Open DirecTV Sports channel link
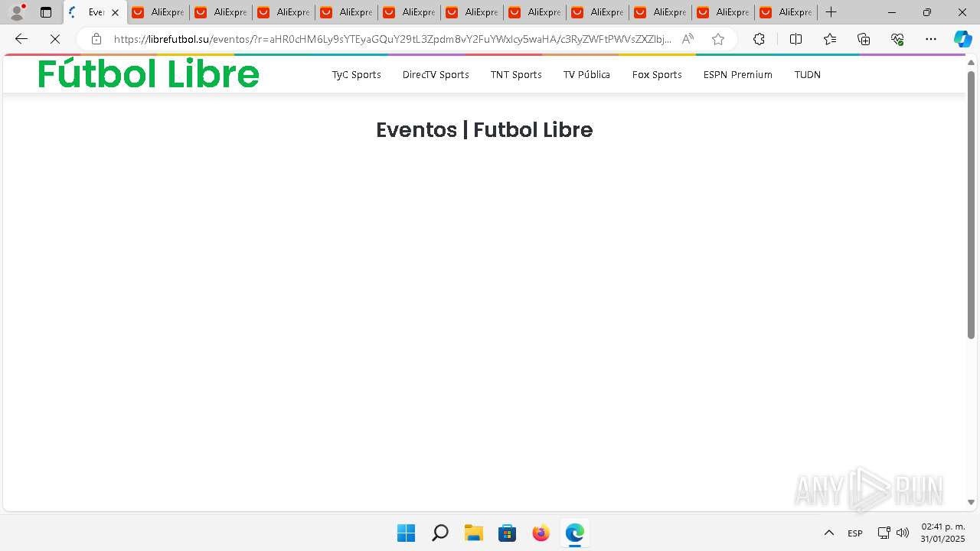This screenshot has width=980, height=551. tap(436, 74)
